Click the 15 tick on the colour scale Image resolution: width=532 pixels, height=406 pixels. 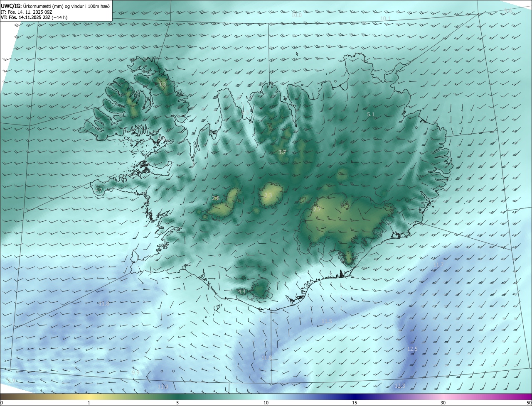point(355,403)
